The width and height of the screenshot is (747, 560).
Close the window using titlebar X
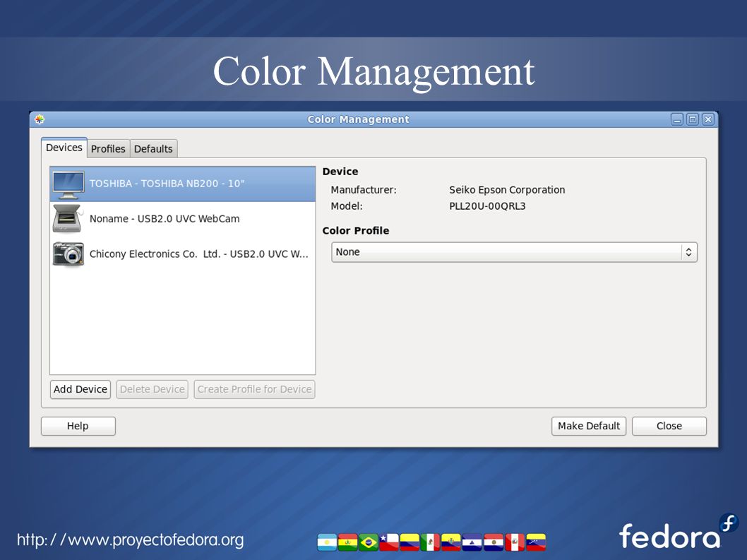708,119
